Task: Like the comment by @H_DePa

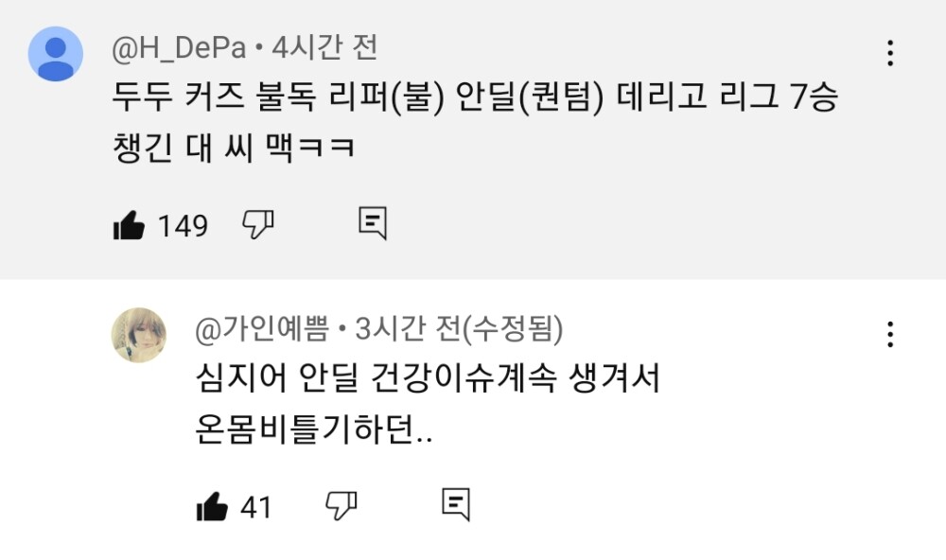Action: [128, 225]
